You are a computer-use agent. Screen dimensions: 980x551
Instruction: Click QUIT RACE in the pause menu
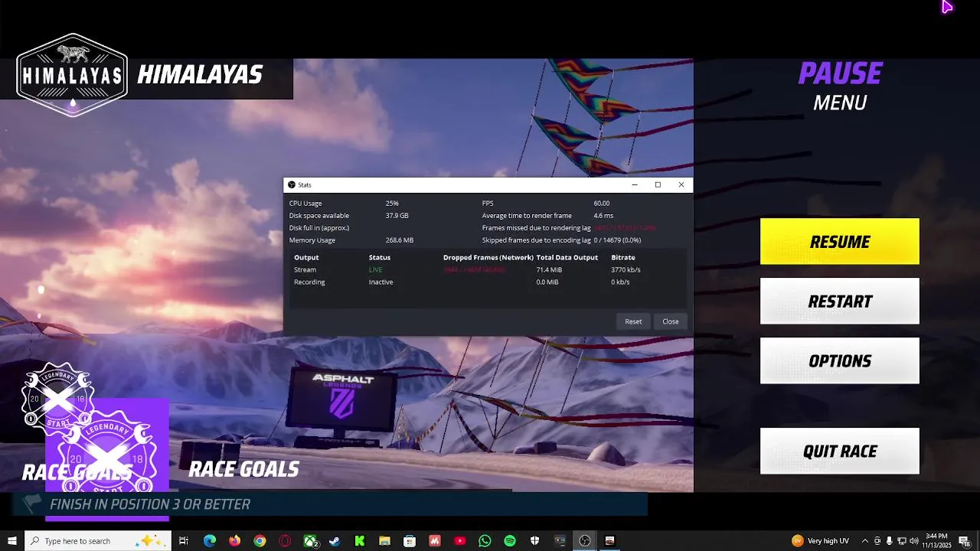(x=840, y=452)
